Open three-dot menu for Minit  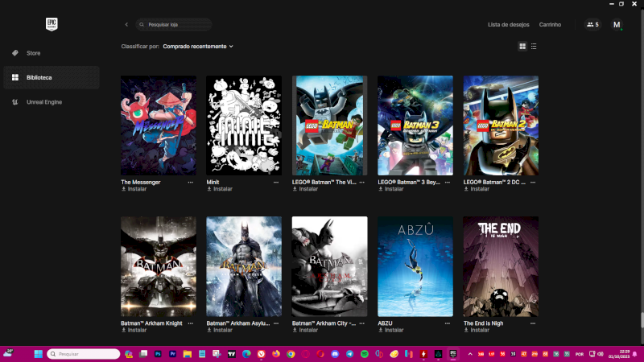(276, 183)
